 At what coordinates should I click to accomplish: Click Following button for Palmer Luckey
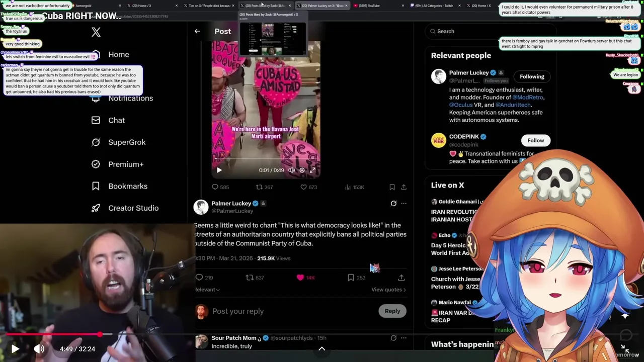(x=532, y=76)
